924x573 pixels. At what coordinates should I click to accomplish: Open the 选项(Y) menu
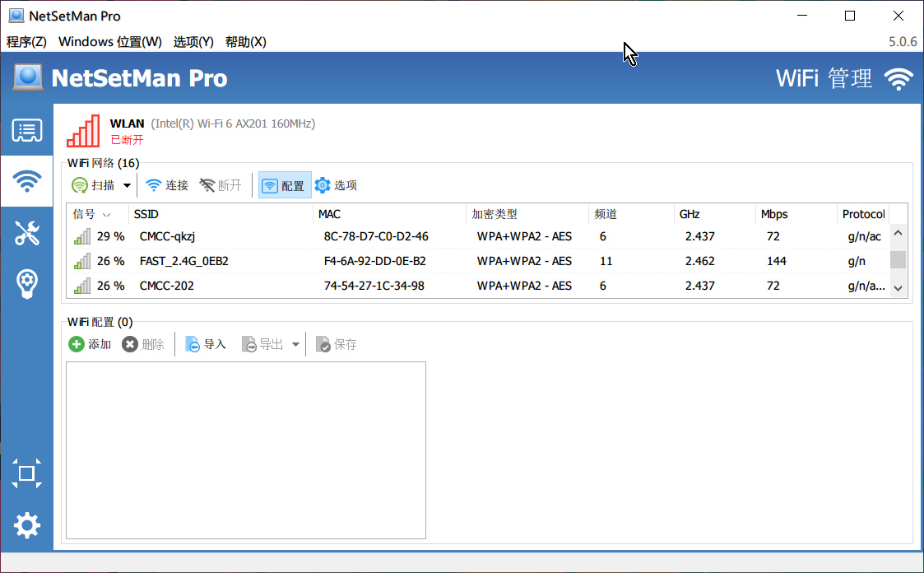(193, 42)
